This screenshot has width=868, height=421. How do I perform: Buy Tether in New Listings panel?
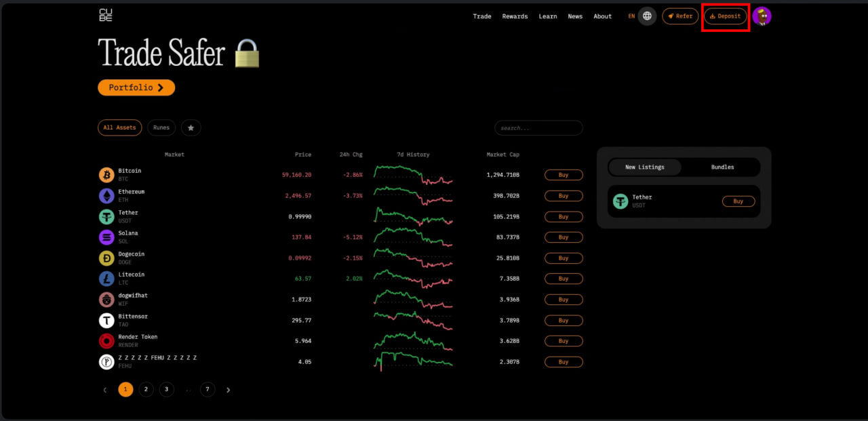738,201
